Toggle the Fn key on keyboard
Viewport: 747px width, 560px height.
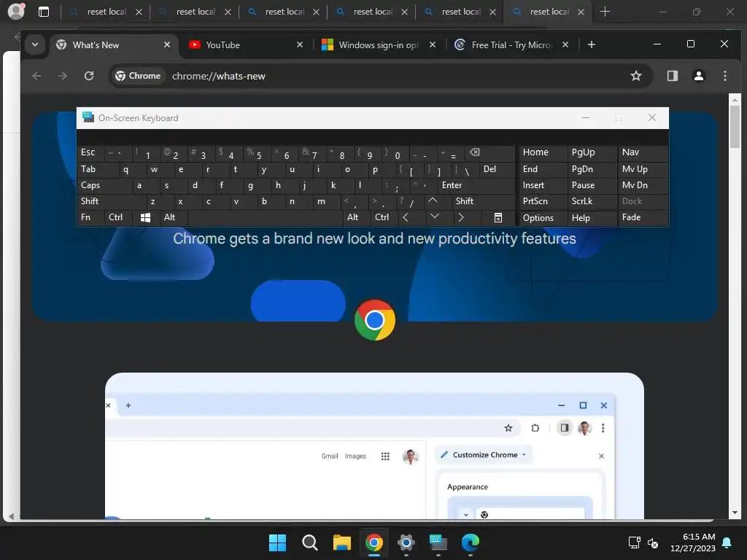point(90,217)
